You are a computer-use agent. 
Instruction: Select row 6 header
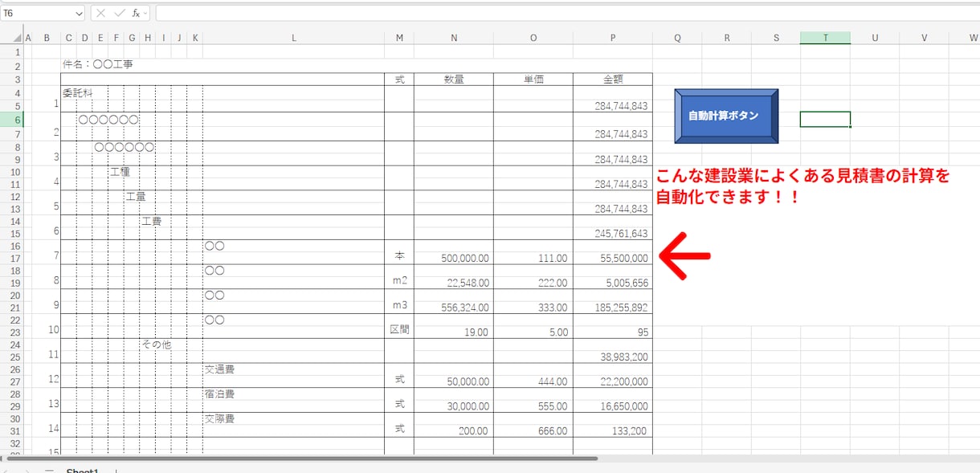click(x=11, y=120)
